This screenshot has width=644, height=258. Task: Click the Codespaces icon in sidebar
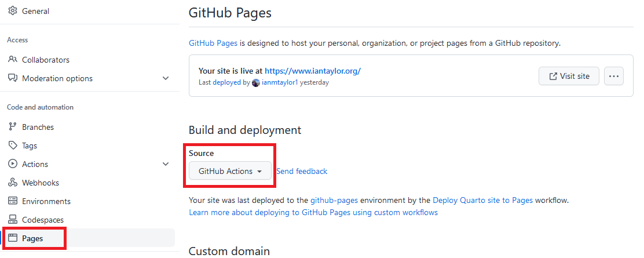coord(13,220)
